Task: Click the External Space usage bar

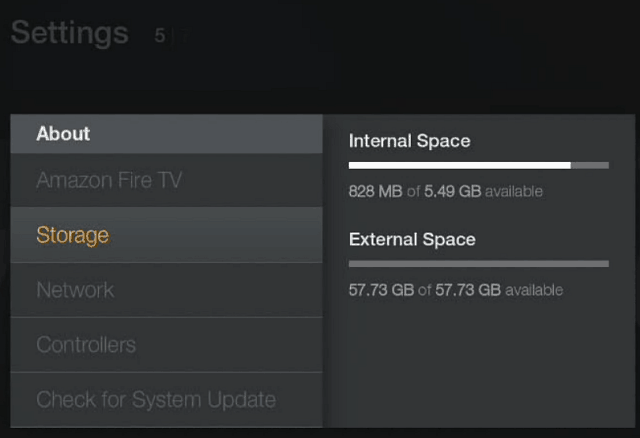Action: pyautogui.click(x=479, y=264)
